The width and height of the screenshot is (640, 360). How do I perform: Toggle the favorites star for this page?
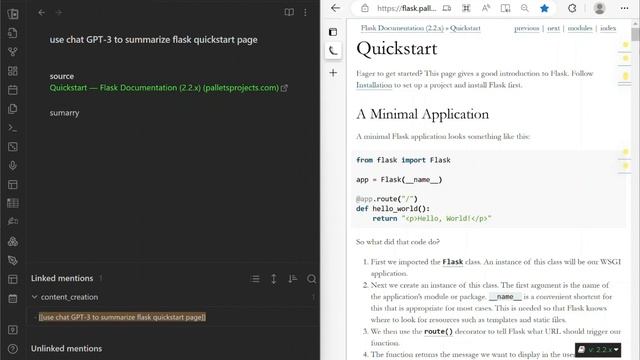pos(544,8)
